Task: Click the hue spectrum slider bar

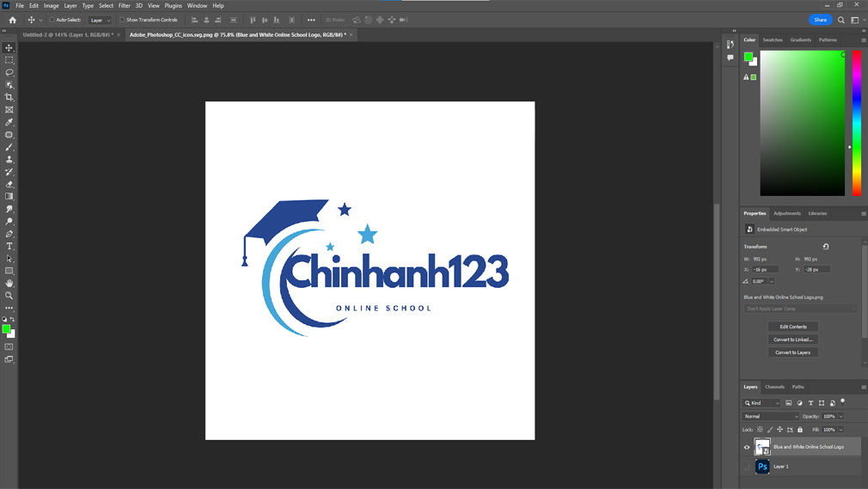Action: click(x=856, y=123)
